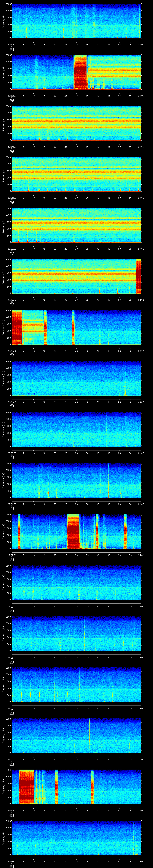
Task: Click the 2500 frequency tick of the 22:22:00 panel
Action: [x=8, y=4]
